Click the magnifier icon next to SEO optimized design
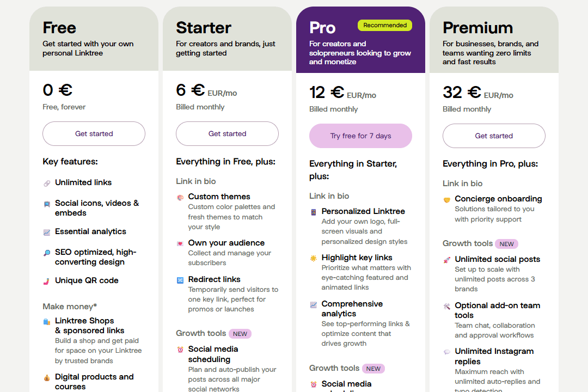Viewport: 588px width, 392px height. 46,253
